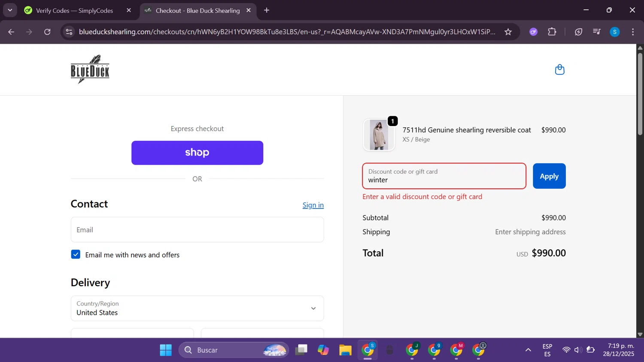Viewport: 644px width, 362px height.
Task: Click the shearling coat product thumbnail
Action: (379, 135)
